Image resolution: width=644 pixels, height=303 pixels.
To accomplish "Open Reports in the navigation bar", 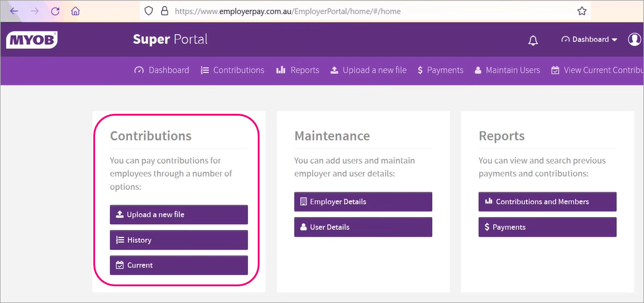I will (298, 70).
